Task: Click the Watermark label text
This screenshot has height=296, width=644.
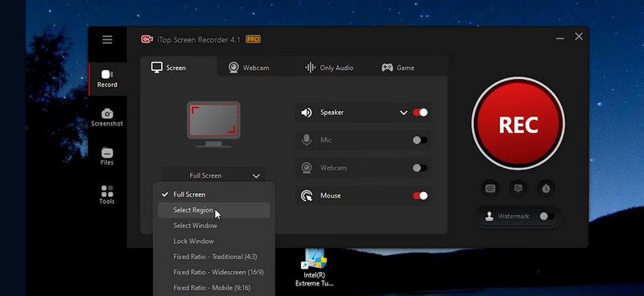Action: tap(514, 216)
